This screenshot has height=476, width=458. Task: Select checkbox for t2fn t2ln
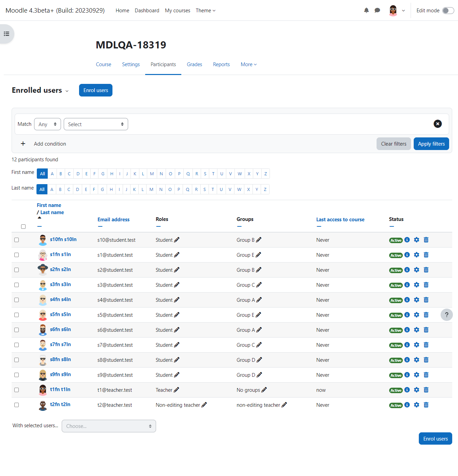point(16,405)
